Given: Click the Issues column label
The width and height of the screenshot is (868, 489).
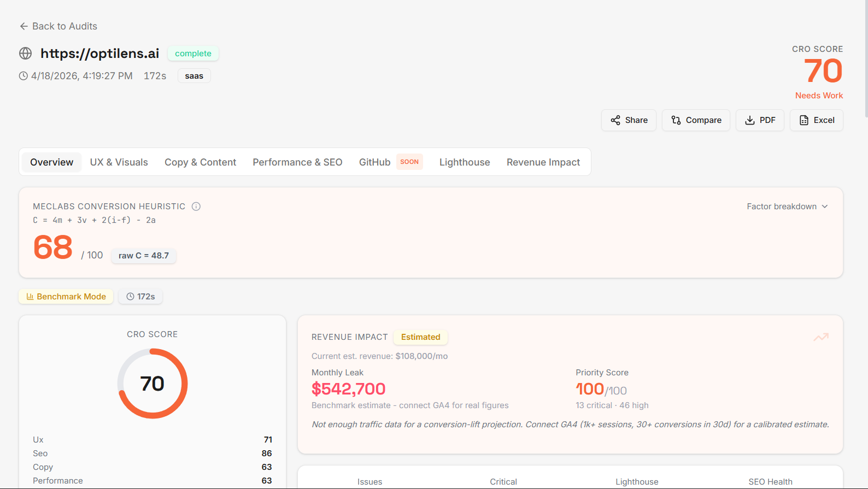Looking at the screenshot, I should click(370, 482).
